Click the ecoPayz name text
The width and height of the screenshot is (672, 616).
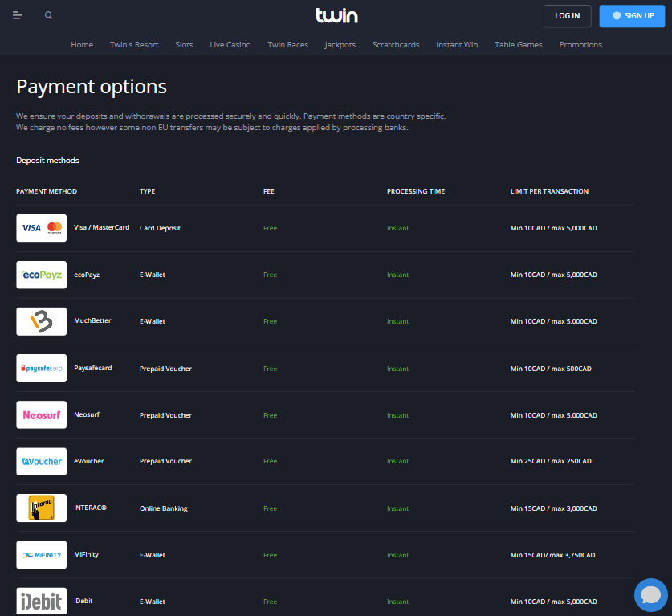87,275
